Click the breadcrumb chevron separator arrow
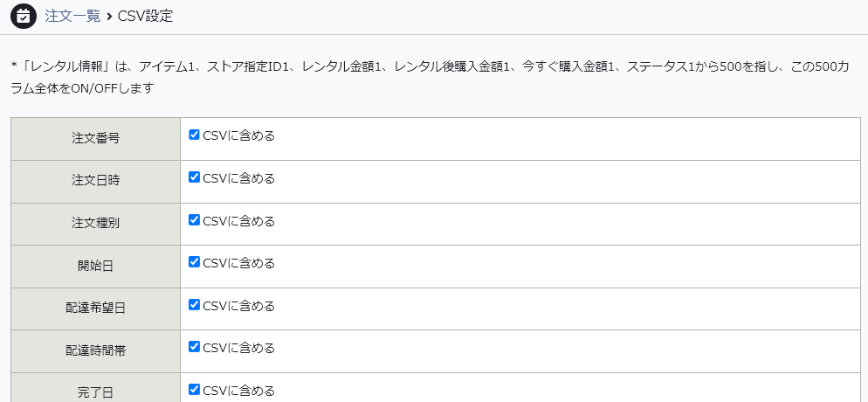868x402 pixels. [109, 16]
